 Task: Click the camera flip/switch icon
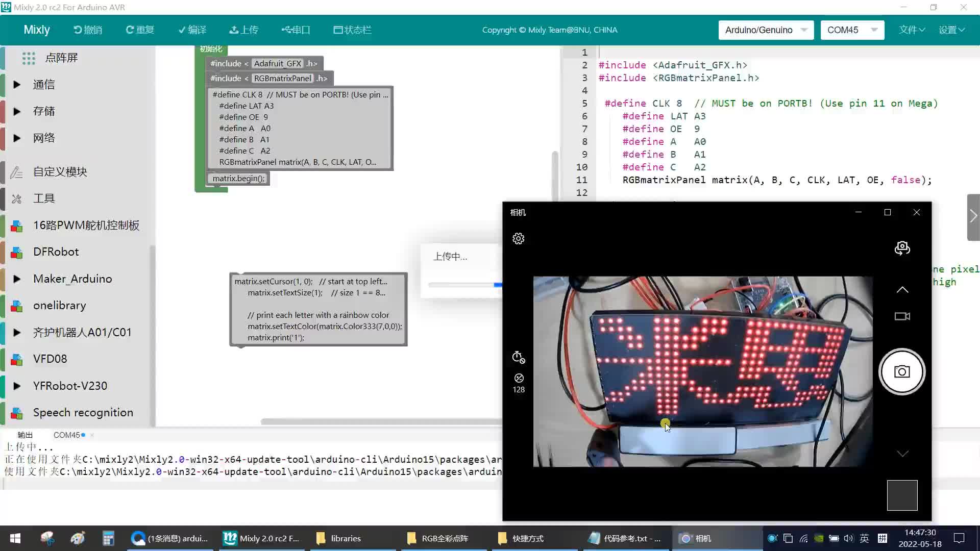[x=902, y=248]
